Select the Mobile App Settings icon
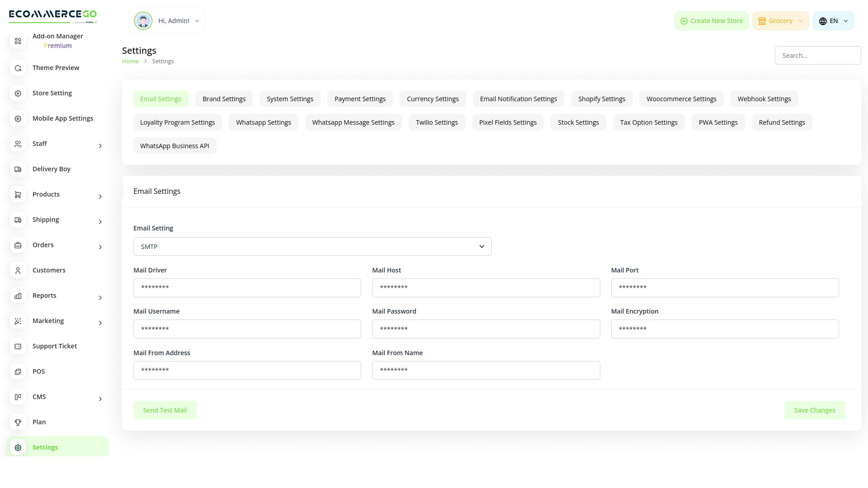This screenshot has width=868, height=488. 18,118
